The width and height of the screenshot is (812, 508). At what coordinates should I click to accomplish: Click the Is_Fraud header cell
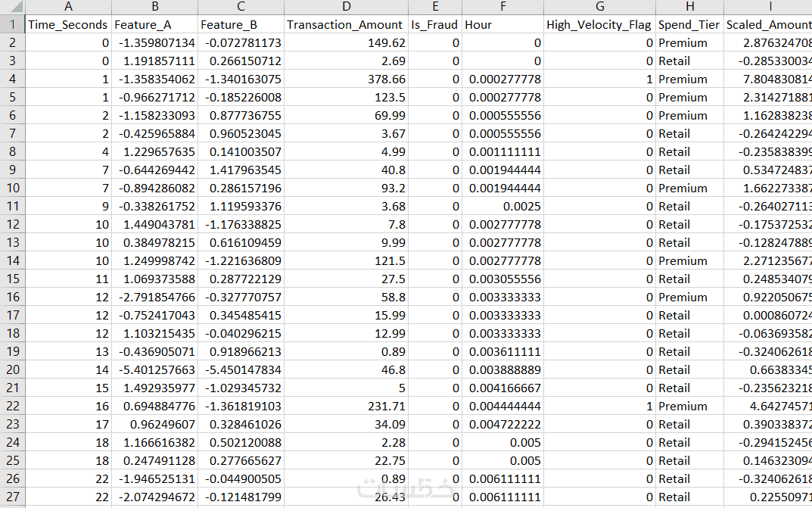pos(435,24)
